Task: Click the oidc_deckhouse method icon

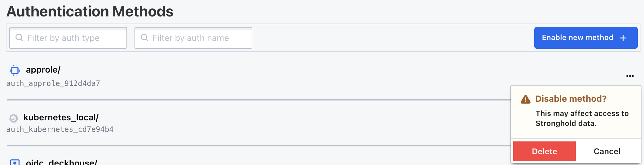Action: click(x=15, y=162)
